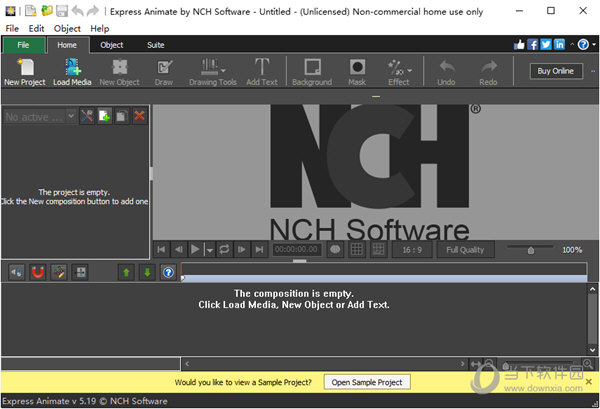The image size is (600, 409).
Task: Toggle the audio speaker icon in timeline toolbar
Action: [16, 272]
